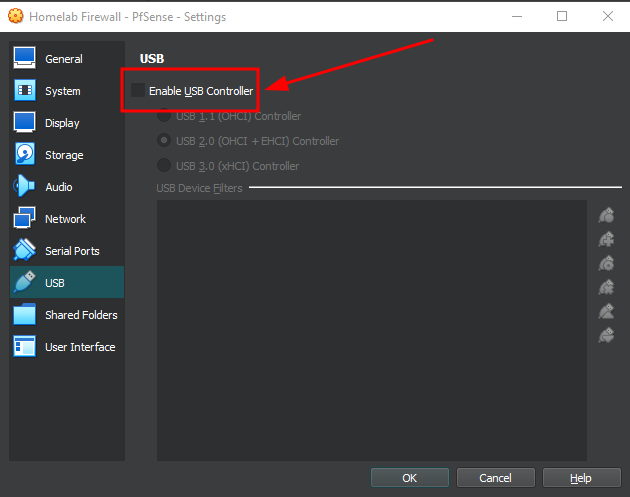Go to User Interface settings
This screenshot has width=630, height=497.
(67, 347)
